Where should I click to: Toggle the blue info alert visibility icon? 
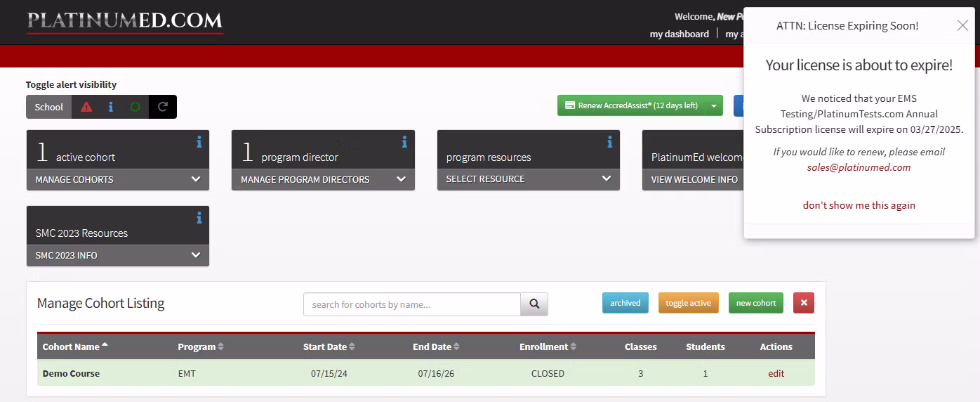[x=111, y=107]
